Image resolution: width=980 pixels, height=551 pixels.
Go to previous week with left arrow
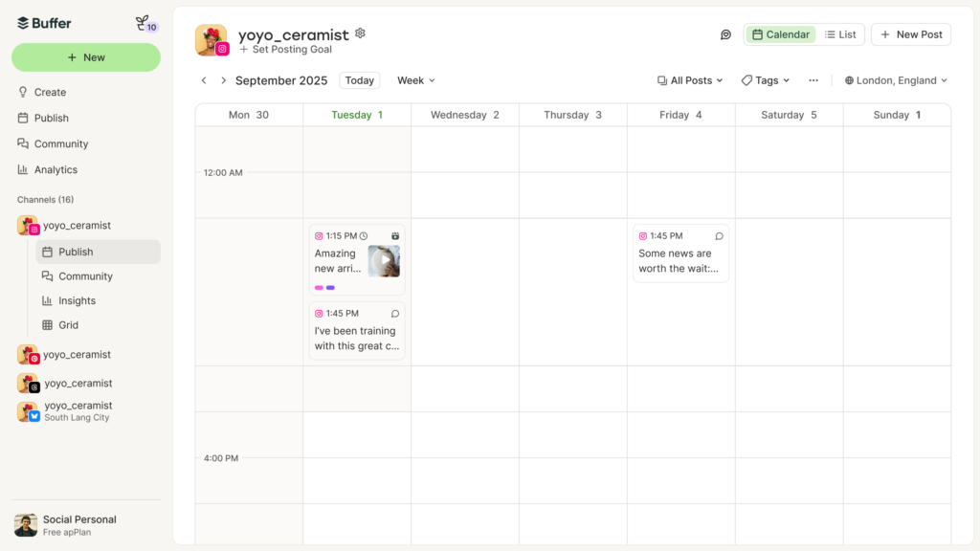[204, 80]
